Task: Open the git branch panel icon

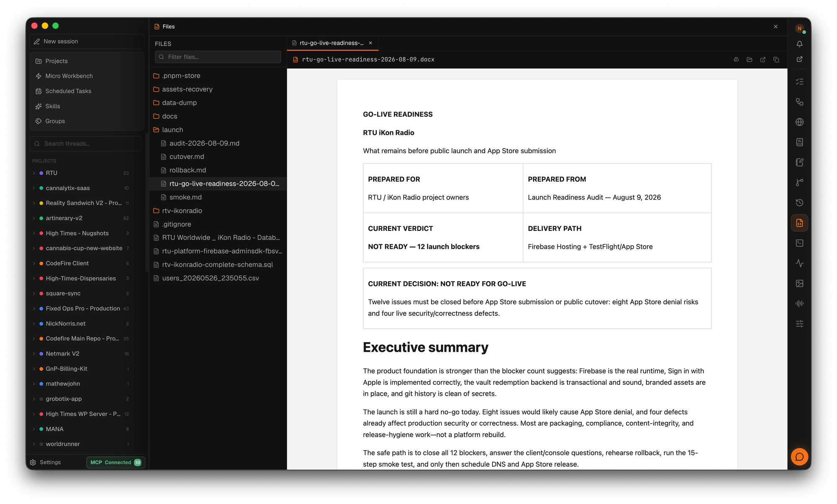Action: coord(799,182)
